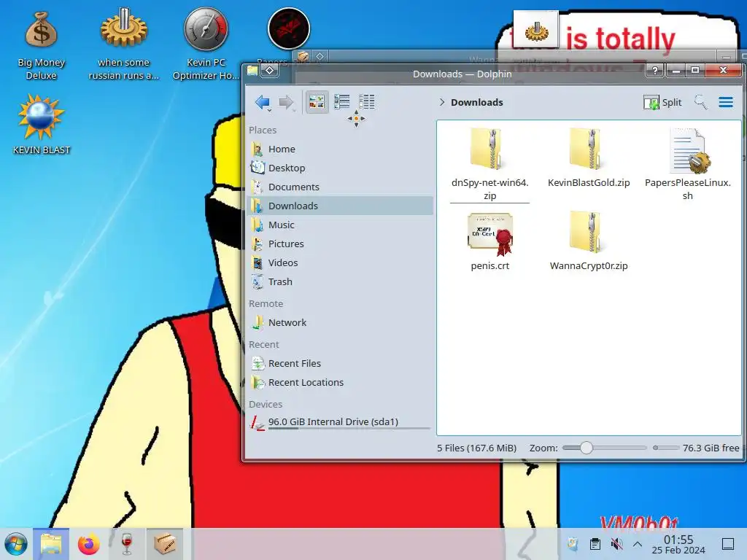This screenshot has width=747, height=560.
Task: Click the 5 Files (167.6 MiB) status text
Action: [x=477, y=448]
